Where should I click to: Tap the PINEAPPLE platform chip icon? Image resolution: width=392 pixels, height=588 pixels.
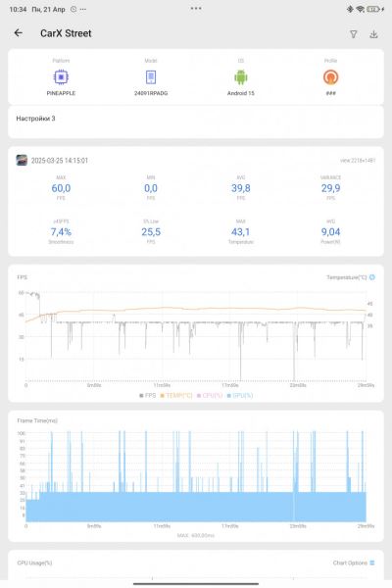click(61, 77)
